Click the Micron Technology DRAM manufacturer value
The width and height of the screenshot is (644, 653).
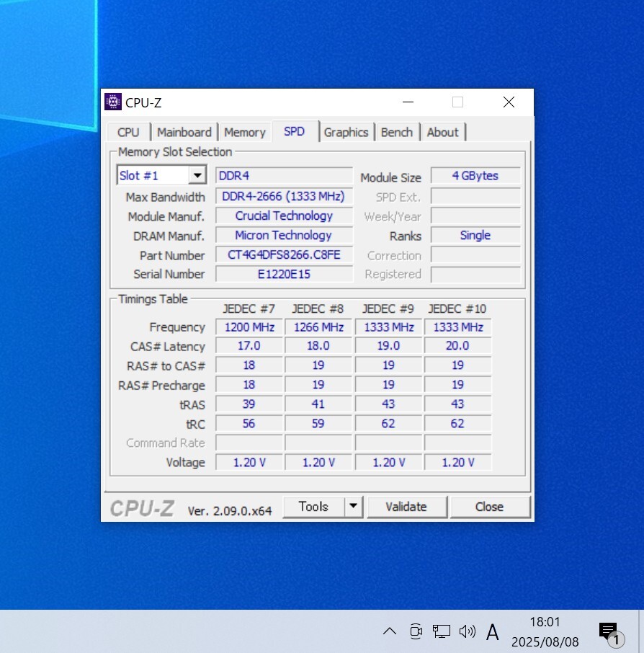tap(284, 235)
